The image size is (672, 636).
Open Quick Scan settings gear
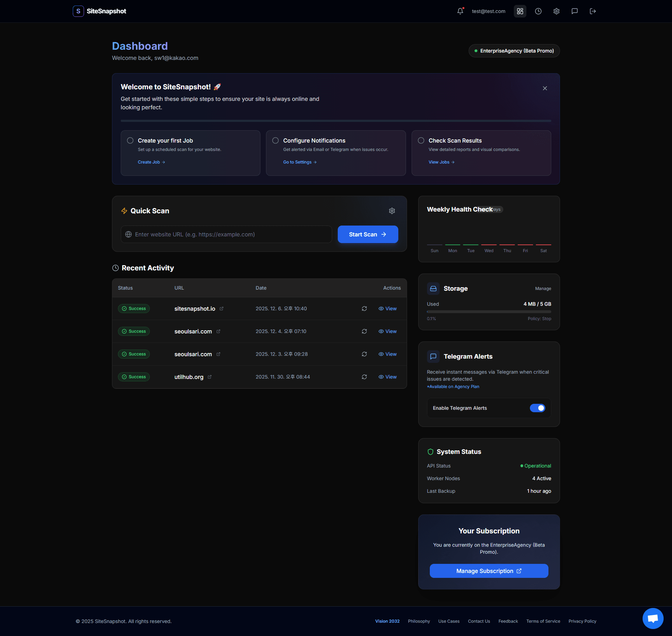[x=392, y=210]
